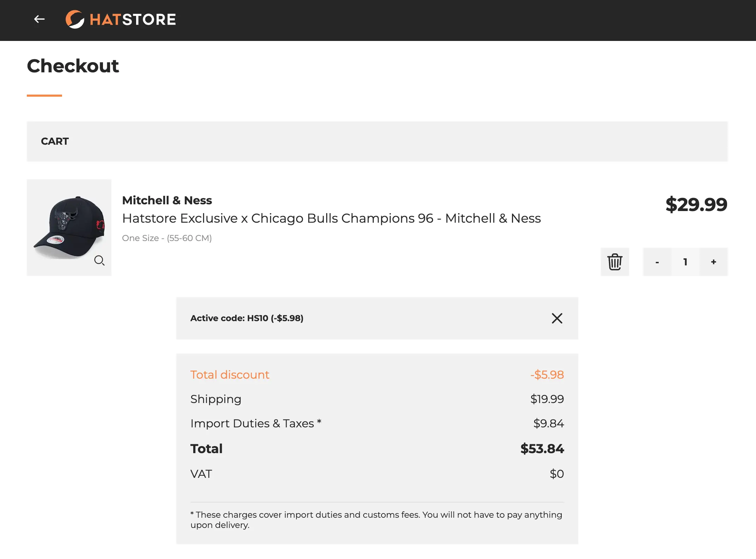Click the Mitchell & Ness brand name
Screen dimensions: 756x559
167,200
